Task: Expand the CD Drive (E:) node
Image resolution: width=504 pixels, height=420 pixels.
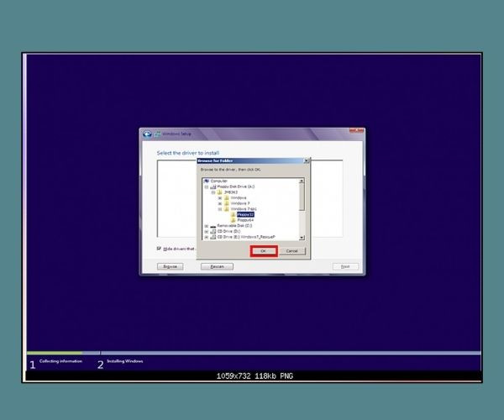Action: coord(207,237)
